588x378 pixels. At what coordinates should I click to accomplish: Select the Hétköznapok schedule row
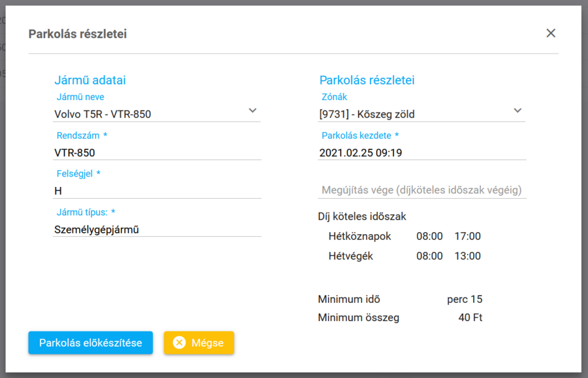(404, 236)
